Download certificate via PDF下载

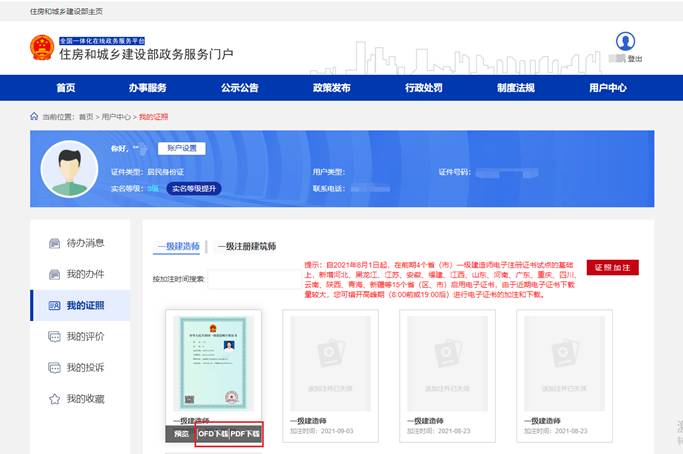(x=245, y=434)
